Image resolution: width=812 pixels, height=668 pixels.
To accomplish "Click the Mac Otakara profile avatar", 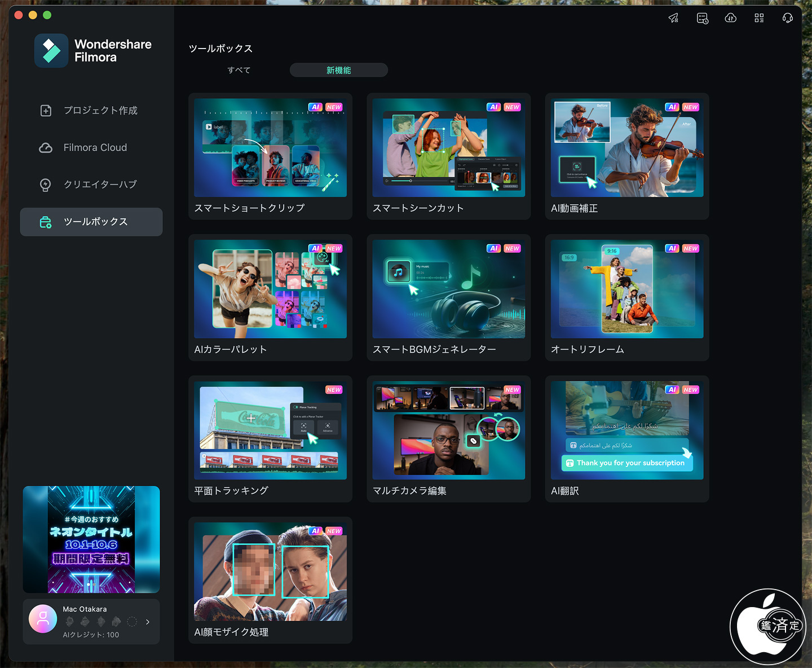I will click(43, 619).
